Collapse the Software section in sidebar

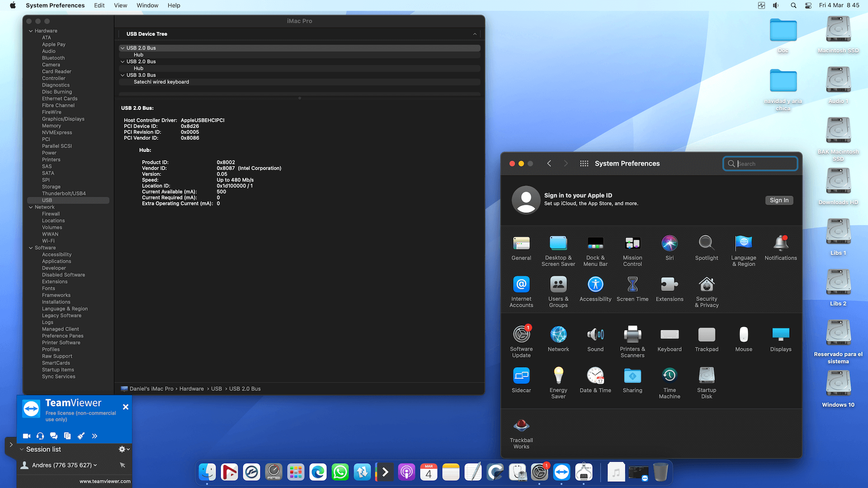tap(31, 248)
